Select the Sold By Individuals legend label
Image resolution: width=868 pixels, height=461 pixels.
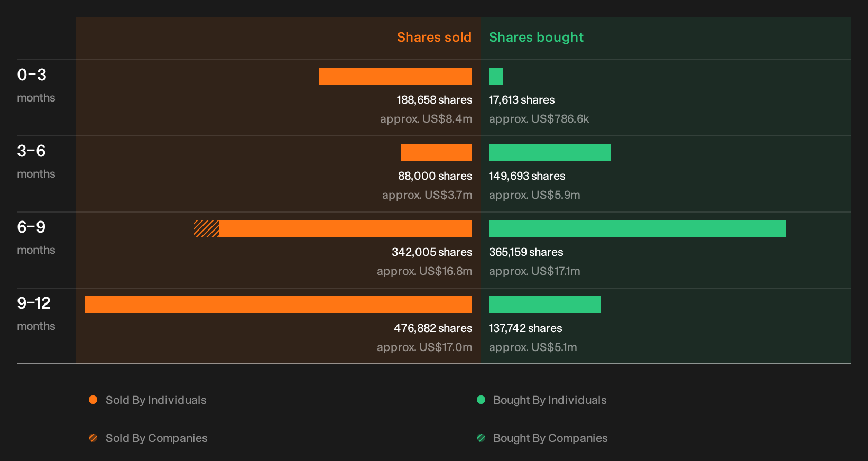pyautogui.click(x=156, y=400)
